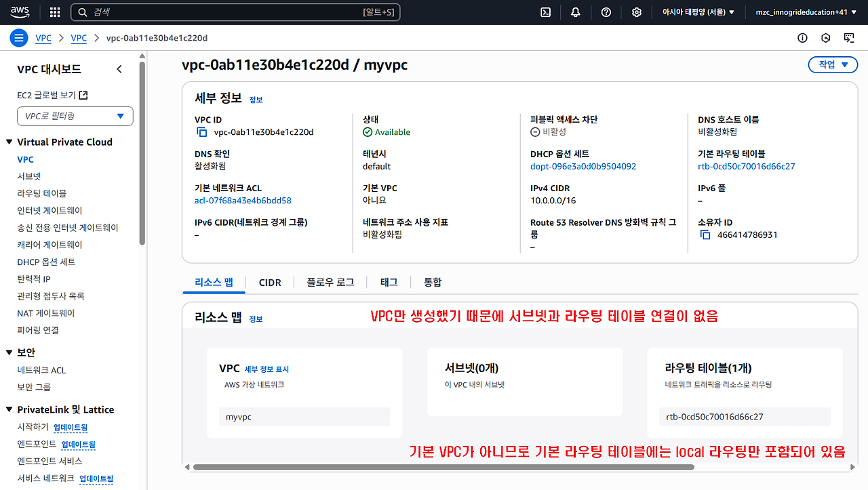Switch to the CIDR tab

(270, 283)
